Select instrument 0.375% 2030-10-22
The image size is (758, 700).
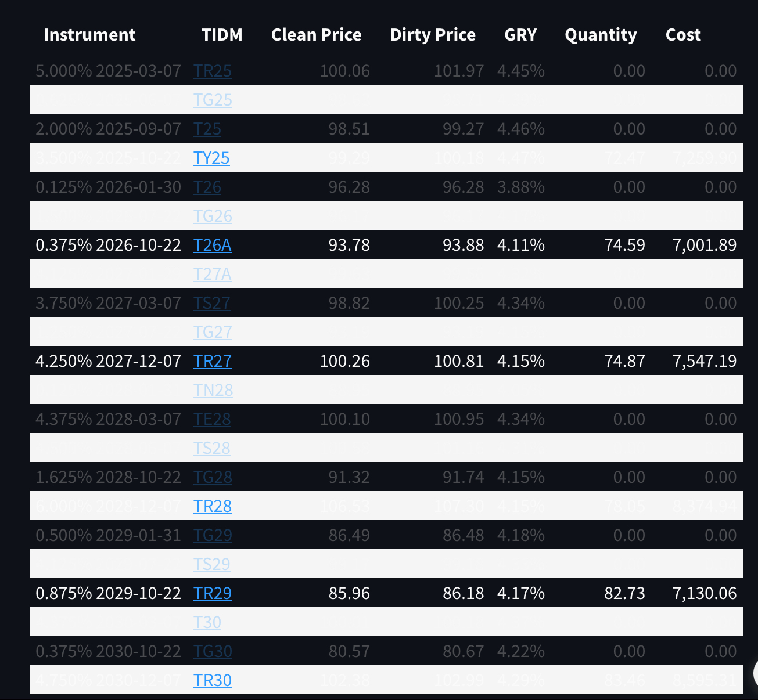point(109,651)
